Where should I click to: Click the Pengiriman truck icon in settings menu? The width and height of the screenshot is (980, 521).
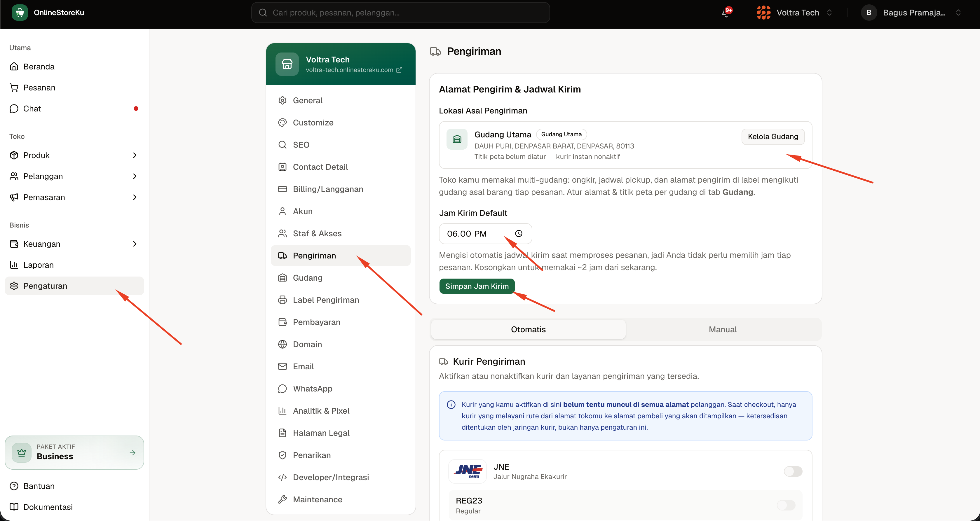(x=282, y=256)
